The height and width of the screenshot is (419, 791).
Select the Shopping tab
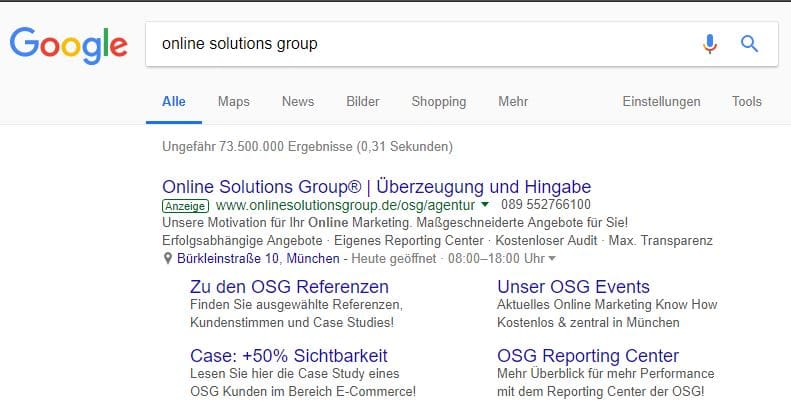pos(439,102)
